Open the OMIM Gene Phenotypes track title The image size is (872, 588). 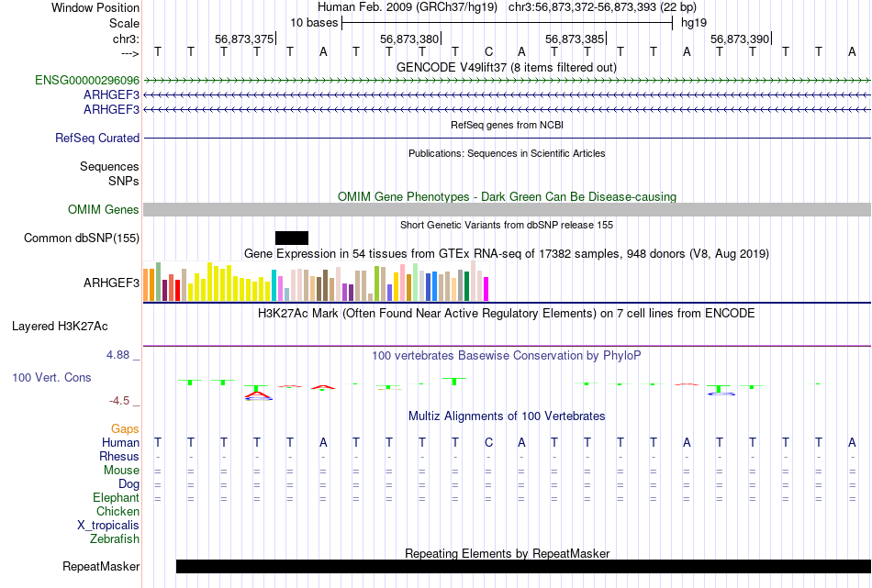pyautogui.click(x=507, y=196)
